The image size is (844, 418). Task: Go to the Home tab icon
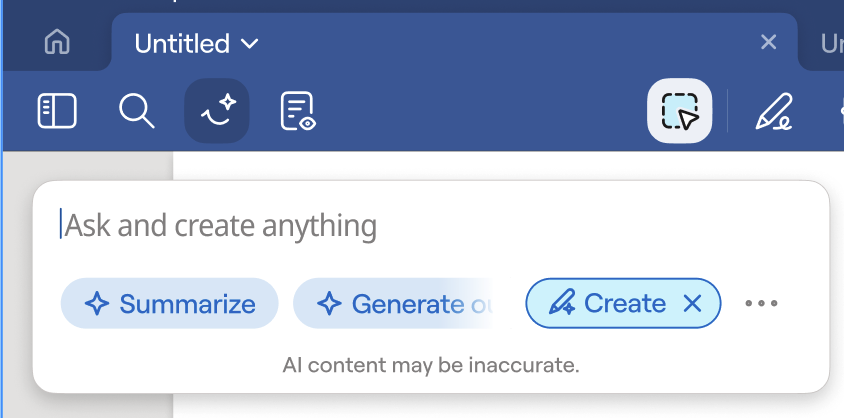point(58,43)
